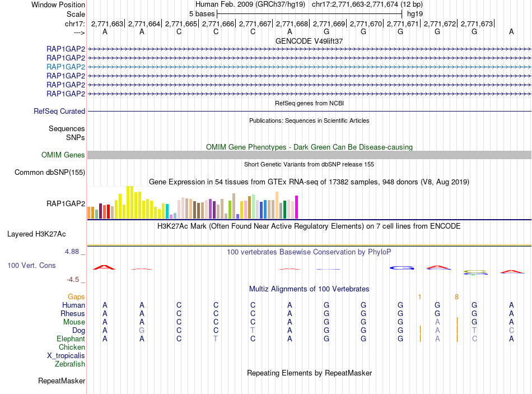Click the Layered H3K27Ac label
Screen dimensions: 532x394
pos(36,234)
